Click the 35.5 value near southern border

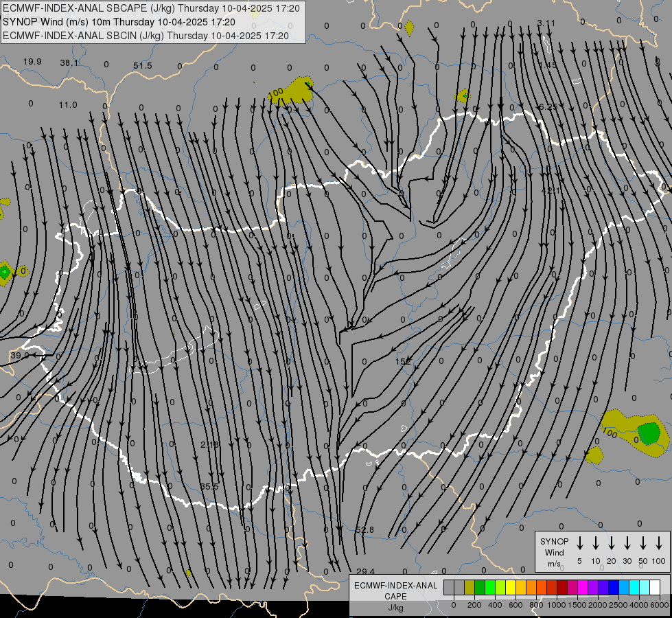click(209, 486)
